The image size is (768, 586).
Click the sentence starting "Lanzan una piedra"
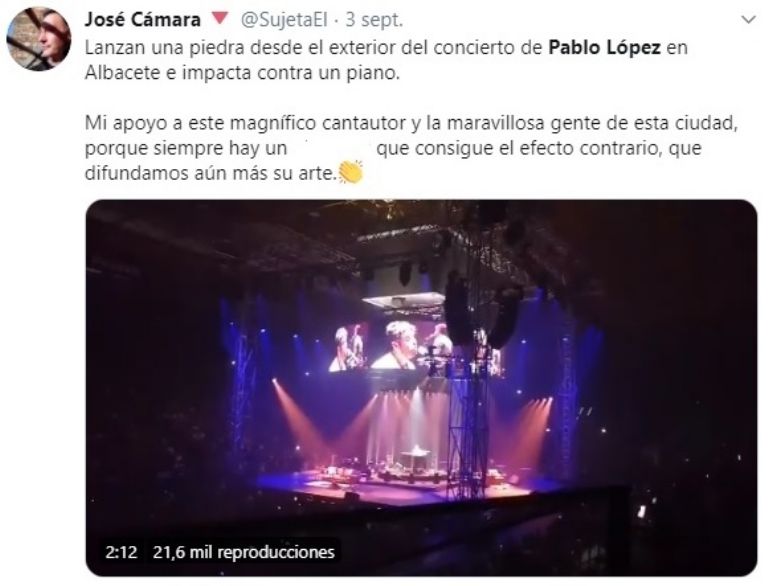tap(386, 60)
